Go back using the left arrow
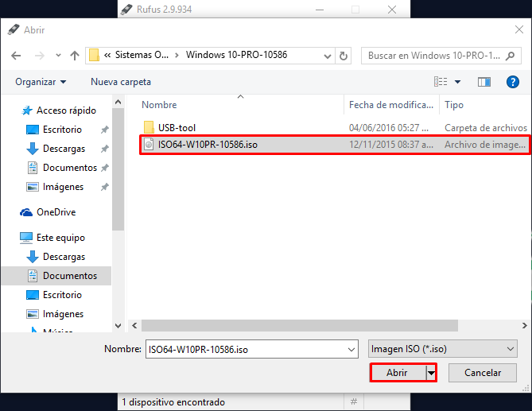The height and width of the screenshot is (411, 532). point(16,56)
